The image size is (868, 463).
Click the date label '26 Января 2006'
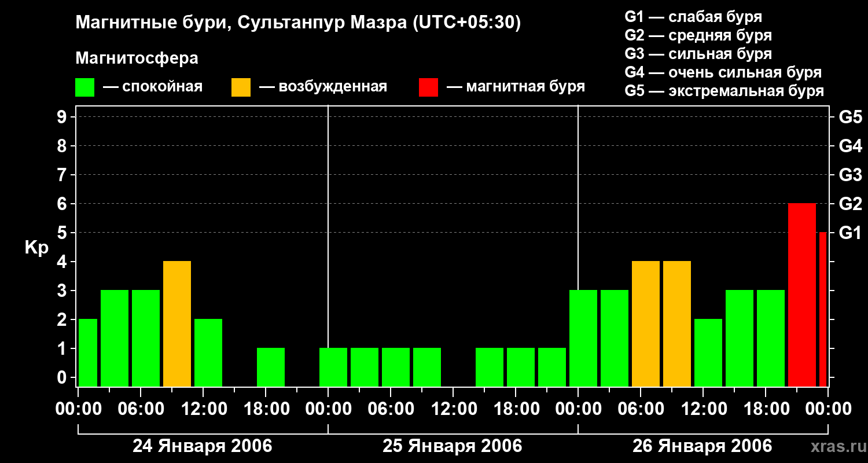pos(703,446)
